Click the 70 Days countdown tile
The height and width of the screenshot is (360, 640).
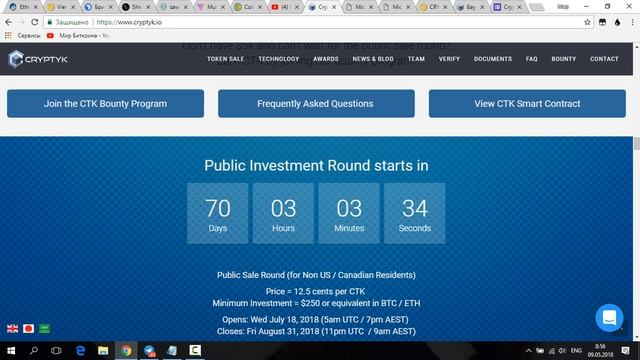[x=218, y=213]
